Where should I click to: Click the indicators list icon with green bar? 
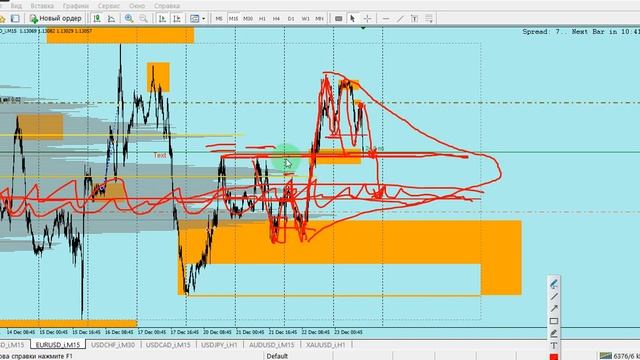point(97,18)
